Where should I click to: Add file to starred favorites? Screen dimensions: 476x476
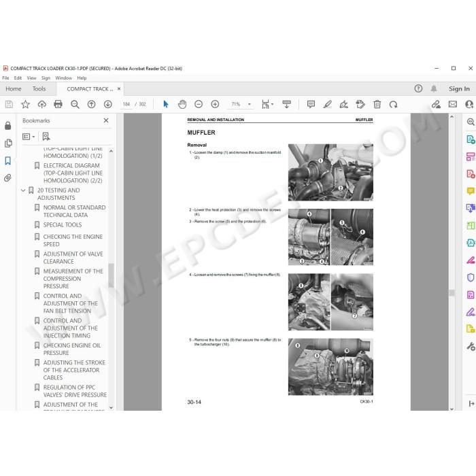pyautogui.click(x=26, y=105)
